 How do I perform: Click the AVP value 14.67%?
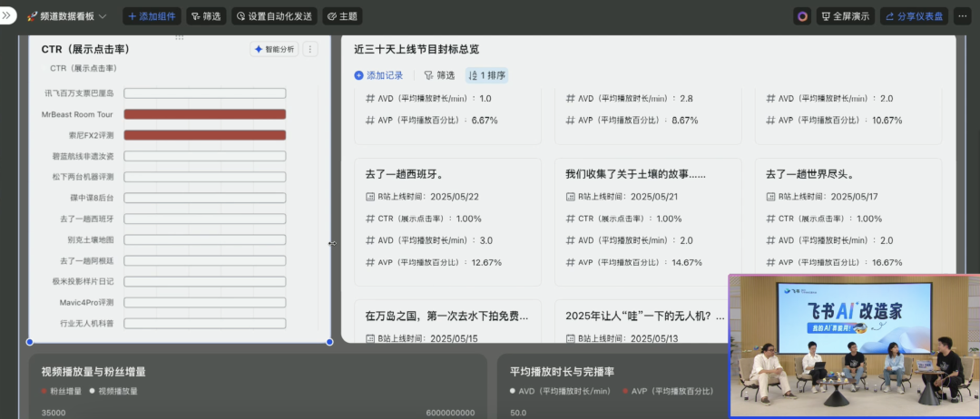click(x=687, y=262)
